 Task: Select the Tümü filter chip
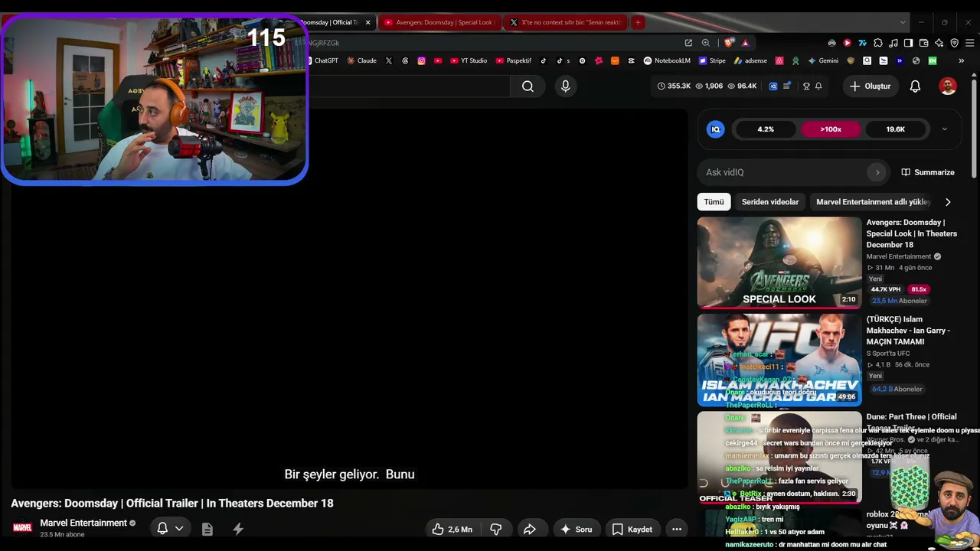click(714, 202)
